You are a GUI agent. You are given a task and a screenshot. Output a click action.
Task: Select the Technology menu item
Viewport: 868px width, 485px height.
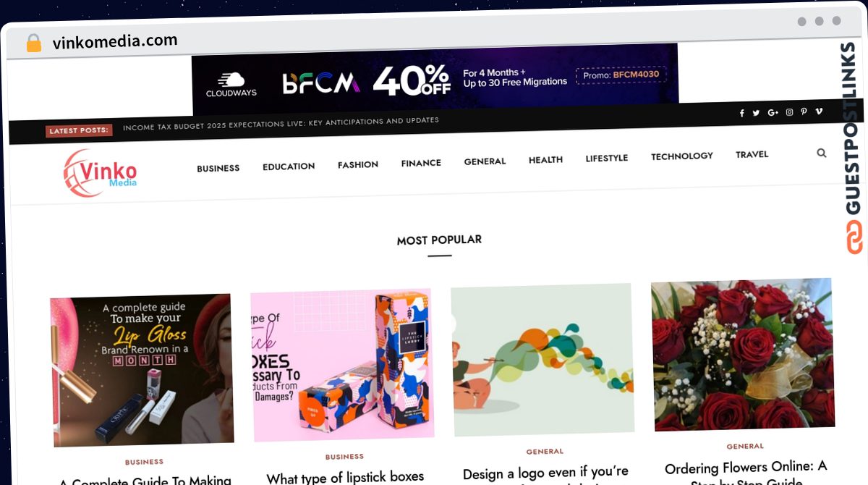[x=682, y=156]
